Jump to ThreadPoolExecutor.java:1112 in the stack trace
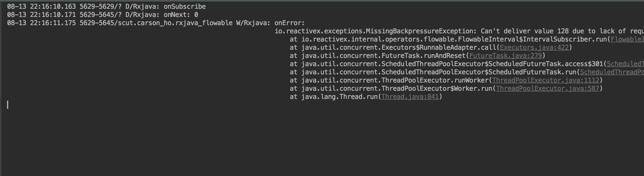The width and height of the screenshot is (644, 176). point(545,80)
